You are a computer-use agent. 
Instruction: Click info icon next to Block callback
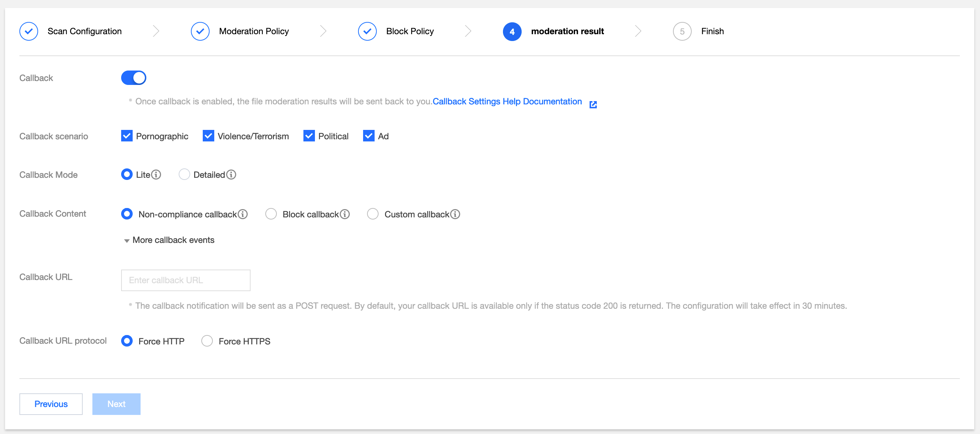pyautogui.click(x=345, y=214)
